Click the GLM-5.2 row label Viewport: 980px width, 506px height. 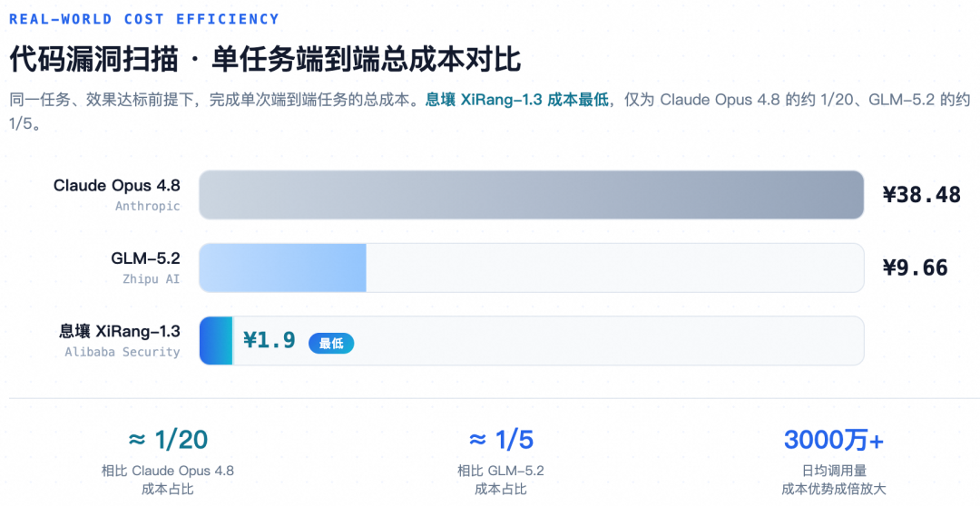click(145, 258)
